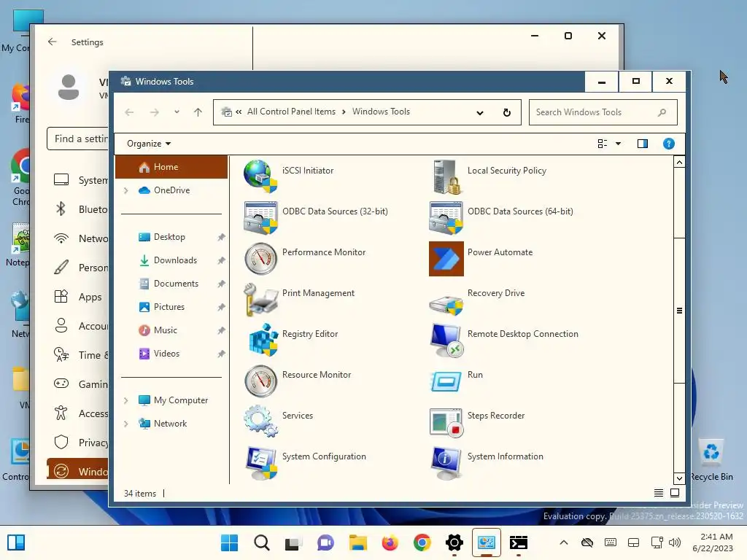Switch to details view in status bar
The width and height of the screenshot is (747, 560).
(659, 493)
